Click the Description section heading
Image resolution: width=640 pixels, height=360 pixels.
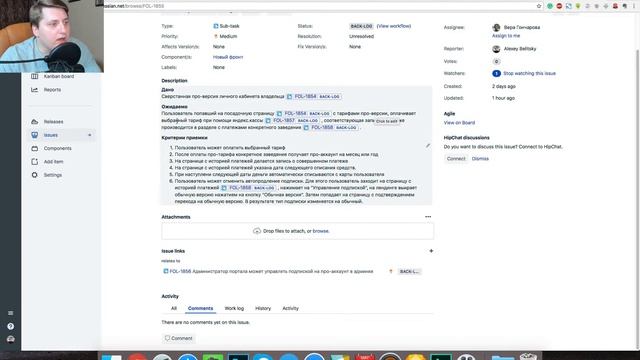(174, 81)
